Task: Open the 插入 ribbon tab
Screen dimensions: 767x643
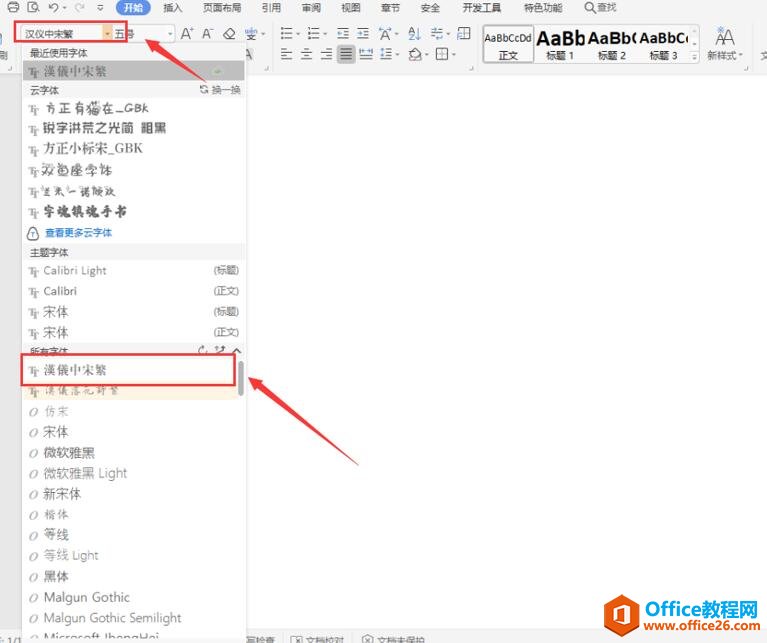Action: click(x=172, y=7)
